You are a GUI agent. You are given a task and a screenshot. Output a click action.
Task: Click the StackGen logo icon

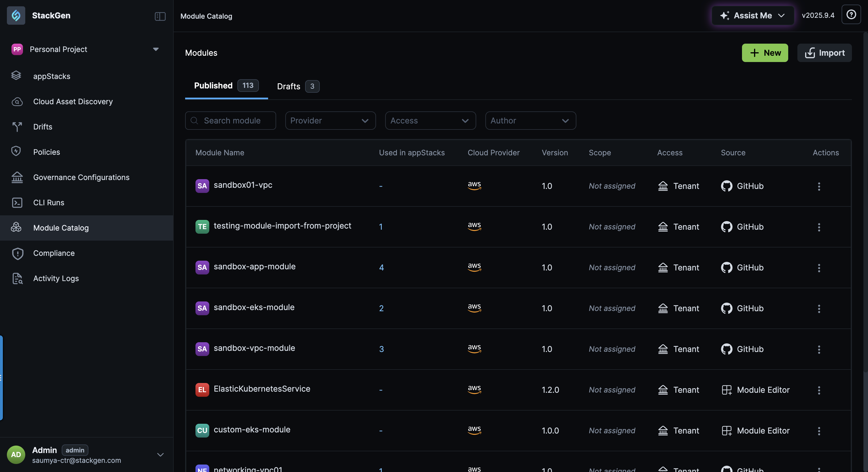16,16
